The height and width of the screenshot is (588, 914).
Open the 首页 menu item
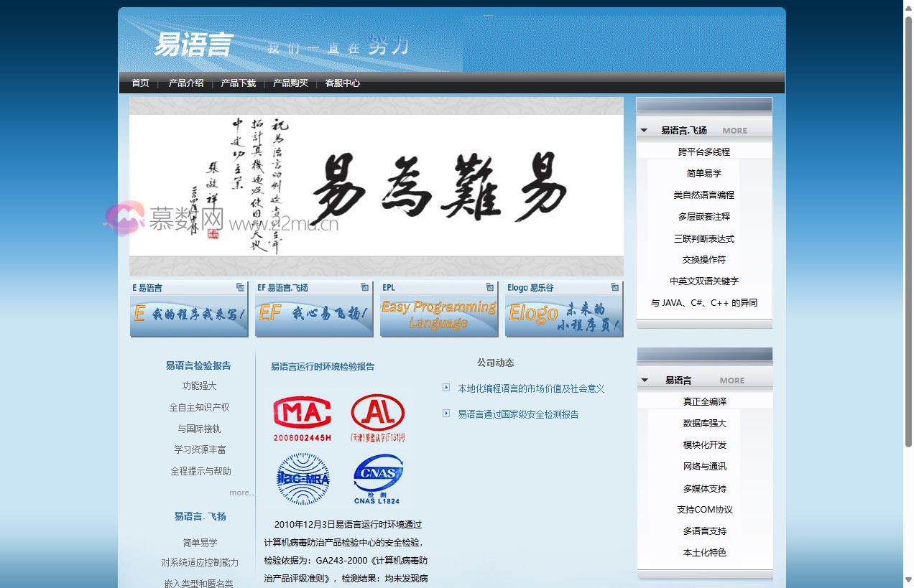point(139,83)
